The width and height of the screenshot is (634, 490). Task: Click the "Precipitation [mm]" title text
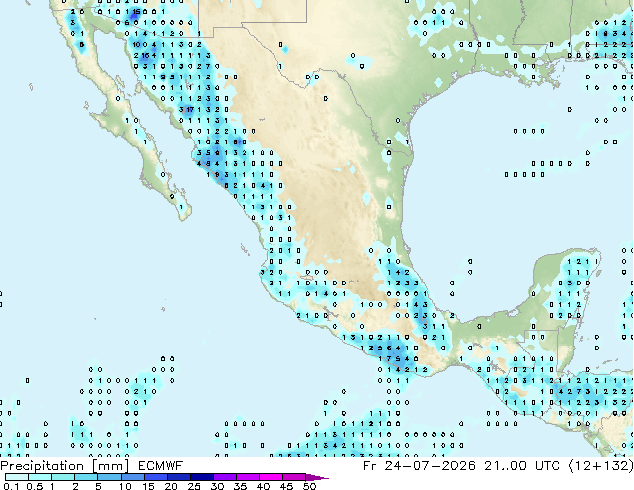pyautogui.click(x=65, y=466)
